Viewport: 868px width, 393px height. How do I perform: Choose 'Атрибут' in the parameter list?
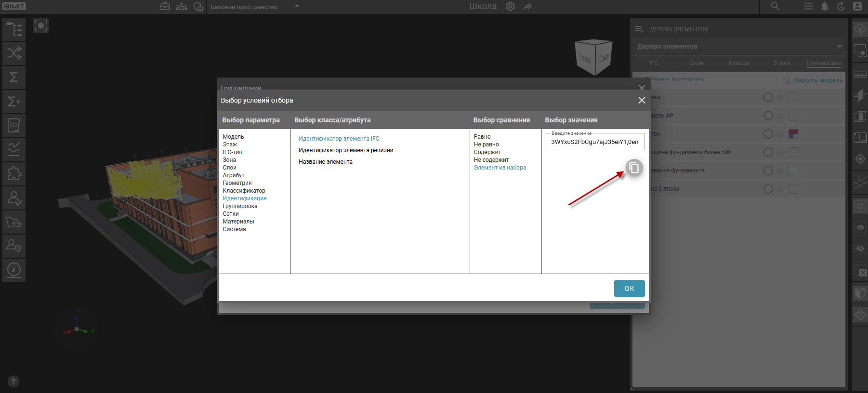[234, 175]
